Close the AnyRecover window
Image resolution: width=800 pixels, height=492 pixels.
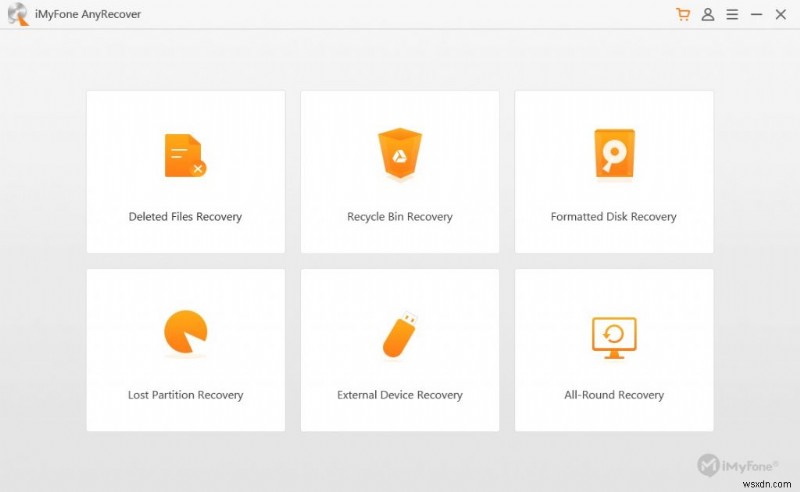(781, 14)
